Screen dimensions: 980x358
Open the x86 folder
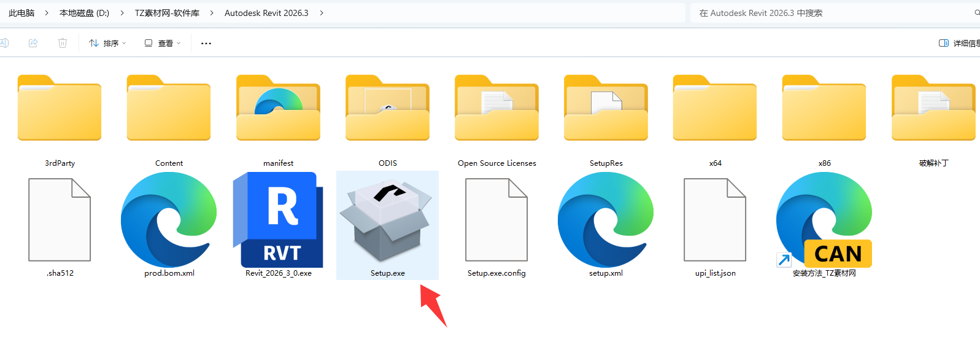tap(824, 108)
